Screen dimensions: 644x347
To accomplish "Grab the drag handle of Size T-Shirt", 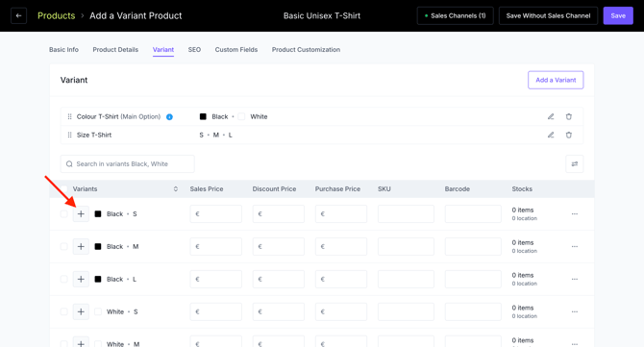I will [69, 135].
